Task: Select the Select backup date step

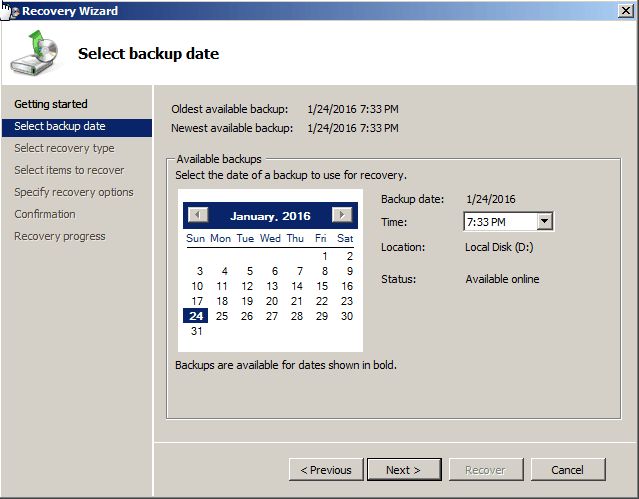Action: [x=60, y=126]
